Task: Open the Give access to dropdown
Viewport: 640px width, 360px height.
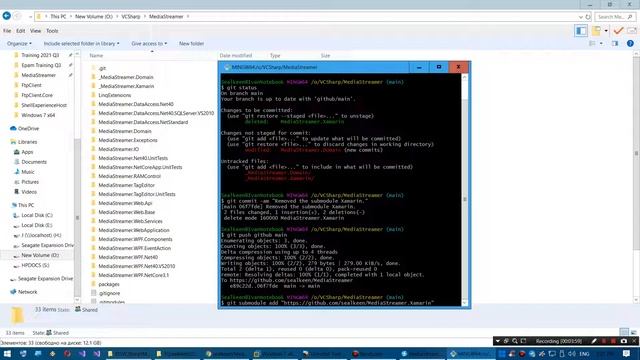Action: point(149,43)
